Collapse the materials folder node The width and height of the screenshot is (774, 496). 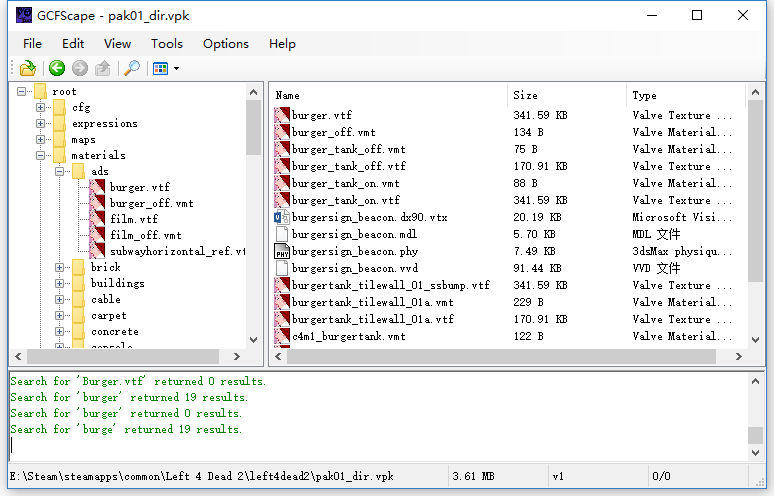[x=40, y=155]
